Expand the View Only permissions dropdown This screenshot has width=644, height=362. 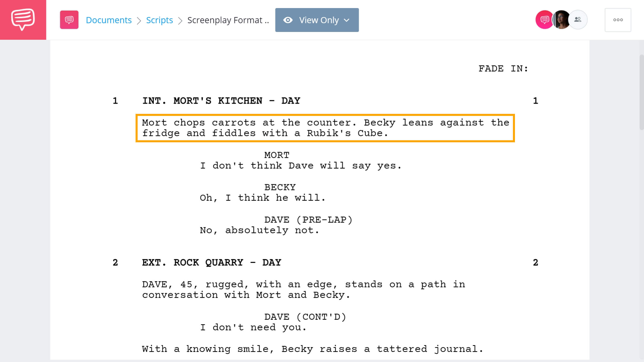click(x=347, y=20)
